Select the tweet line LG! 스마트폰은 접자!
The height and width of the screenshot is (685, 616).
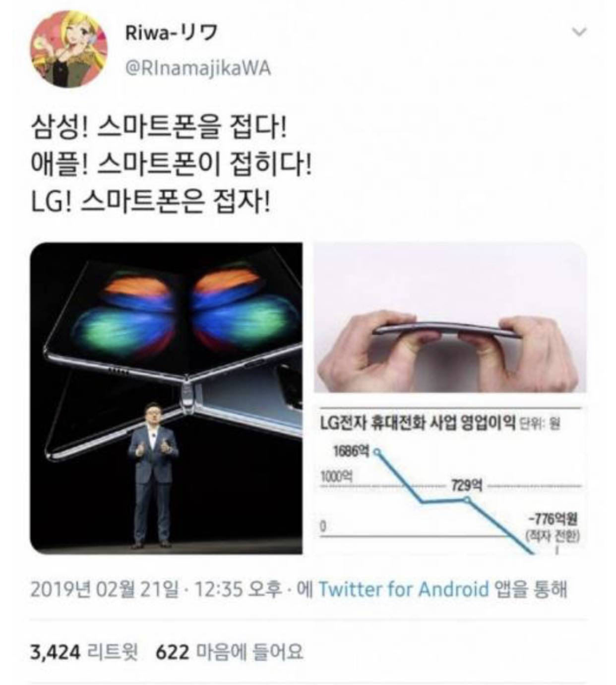click(151, 202)
